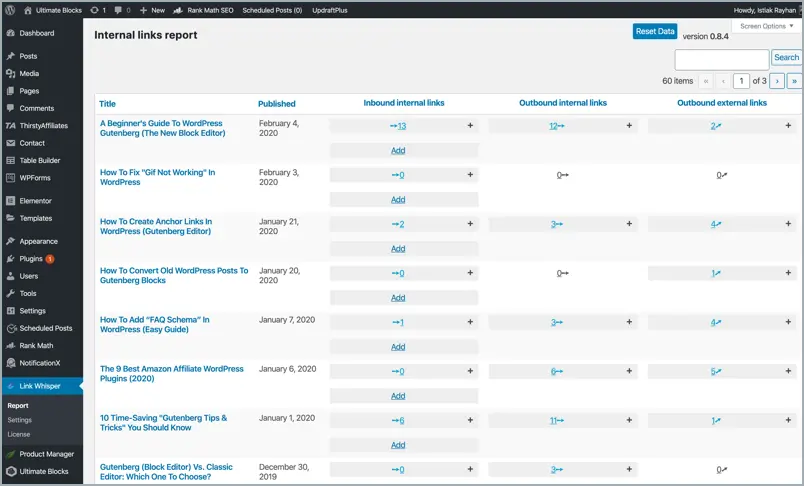804x486 pixels.
Task: Jump to last page of results
Action: click(x=794, y=81)
